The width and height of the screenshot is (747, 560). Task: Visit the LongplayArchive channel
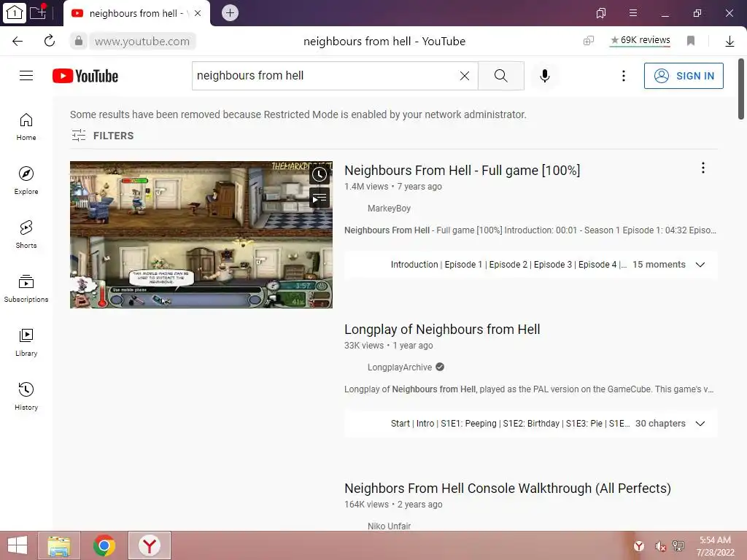click(x=400, y=367)
